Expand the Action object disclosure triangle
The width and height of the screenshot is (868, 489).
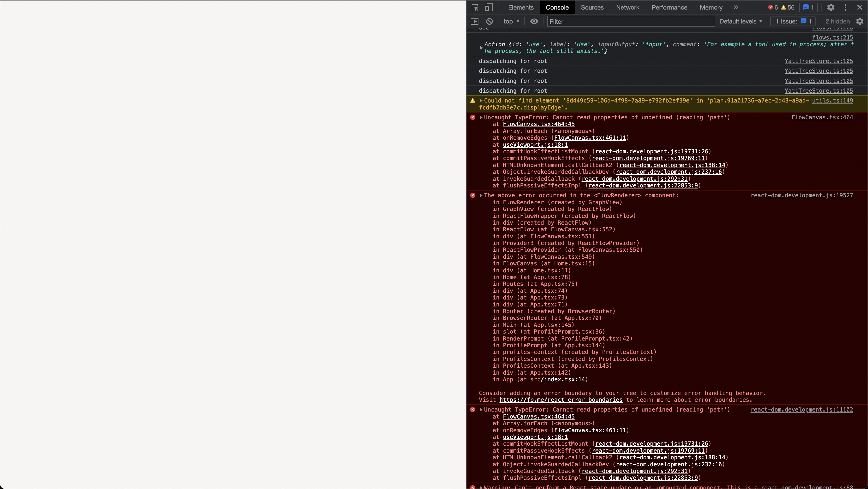coord(482,48)
